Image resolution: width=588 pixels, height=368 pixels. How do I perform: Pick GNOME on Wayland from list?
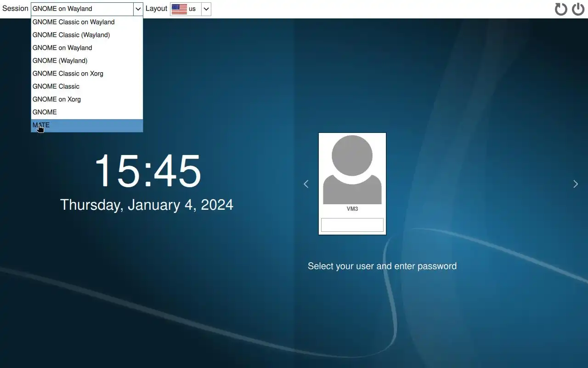(x=87, y=48)
